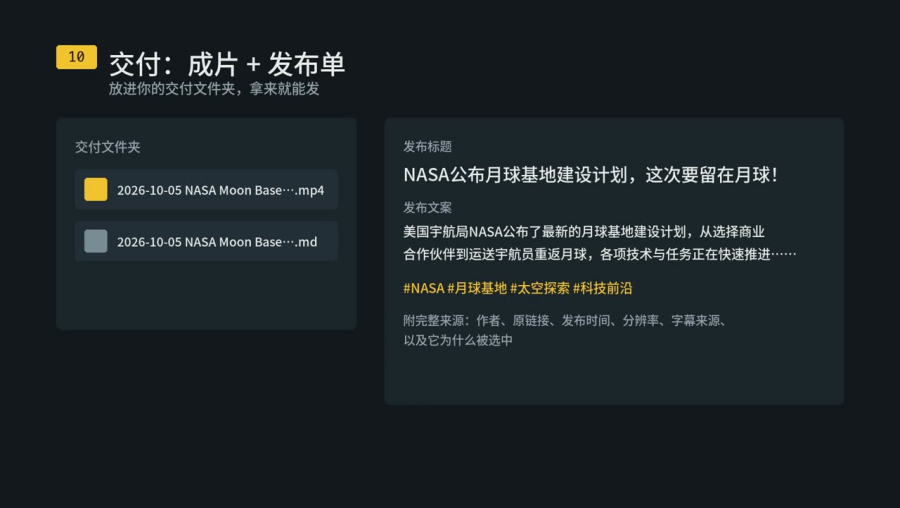Viewport: 900px width, 508px height.
Task: Click the #NASA hashtag
Action: (424, 288)
